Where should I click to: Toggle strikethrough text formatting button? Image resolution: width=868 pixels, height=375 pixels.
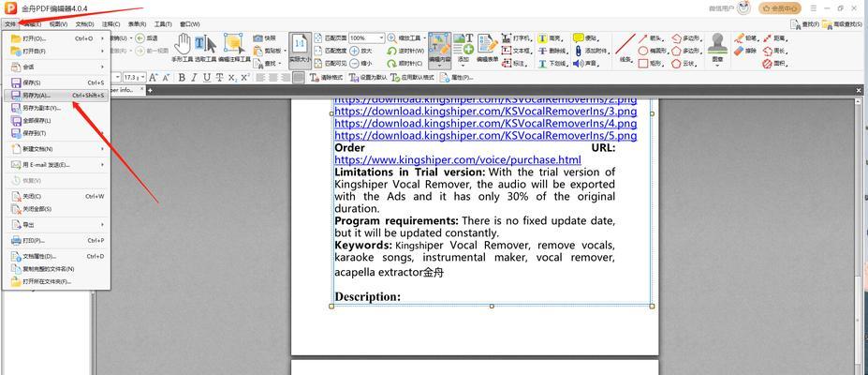tap(220, 78)
